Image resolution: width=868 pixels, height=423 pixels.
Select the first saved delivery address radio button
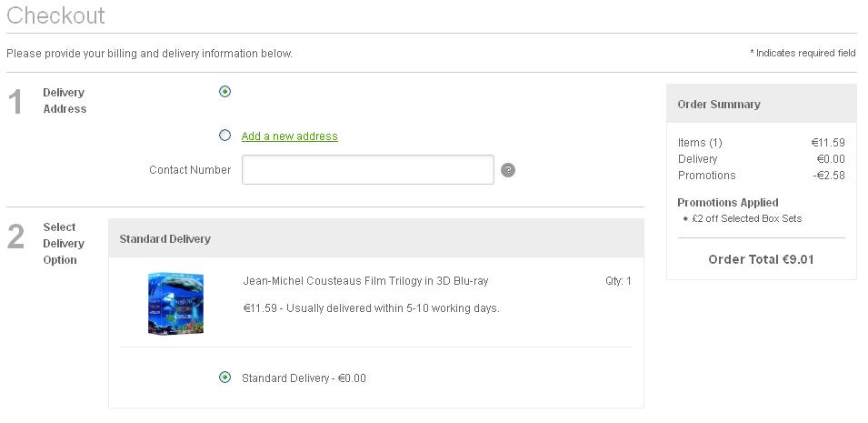(224, 92)
